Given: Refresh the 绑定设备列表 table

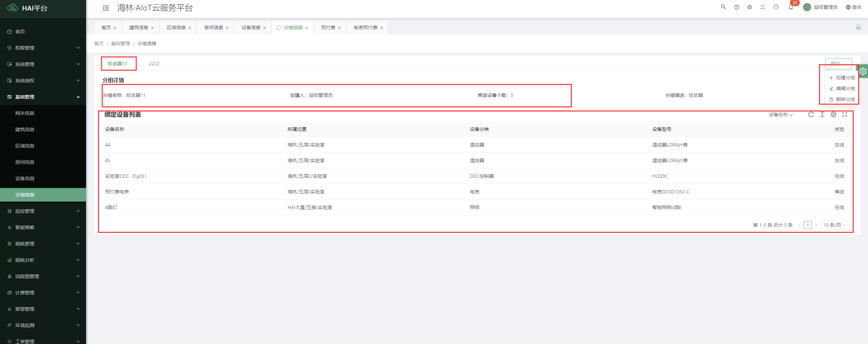Looking at the screenshot, I should pyautogui.click(x=811, y=115).
